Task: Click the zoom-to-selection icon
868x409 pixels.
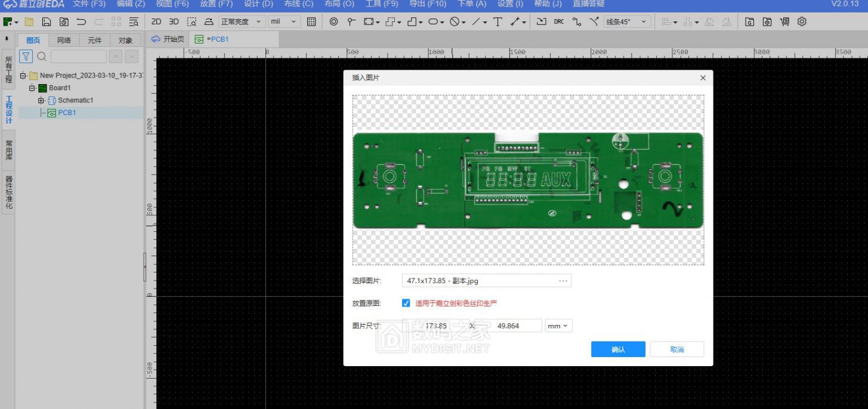Action: pyautogui.click(x=191, y=21)
